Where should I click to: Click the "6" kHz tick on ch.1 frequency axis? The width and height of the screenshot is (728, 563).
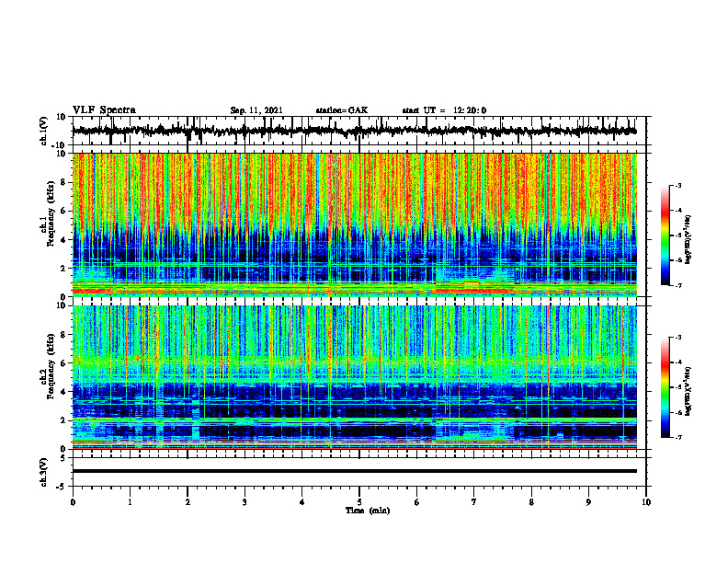click(64, 212)
